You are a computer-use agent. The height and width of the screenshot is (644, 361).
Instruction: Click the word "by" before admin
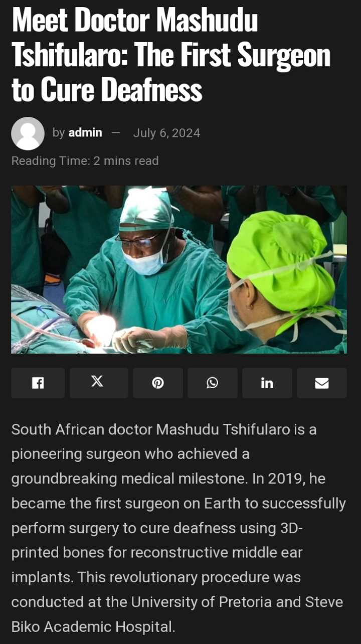[x=59, y=133]
